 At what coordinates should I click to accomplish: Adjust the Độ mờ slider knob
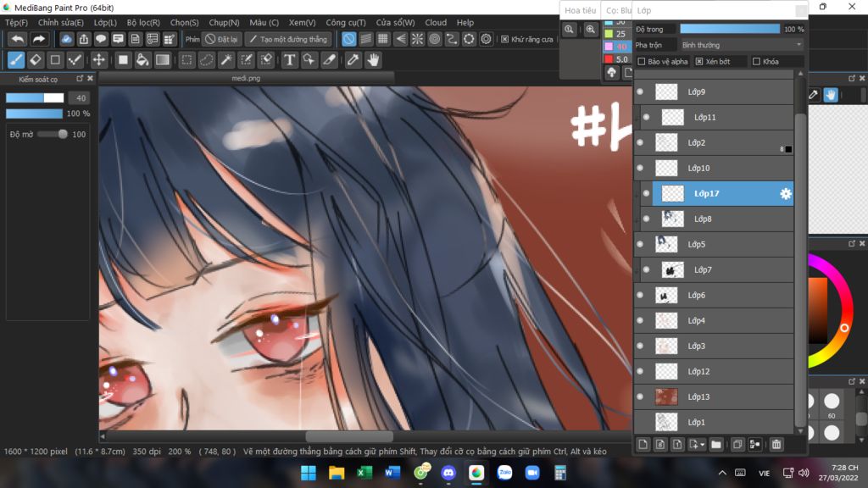tap(63, 134)
